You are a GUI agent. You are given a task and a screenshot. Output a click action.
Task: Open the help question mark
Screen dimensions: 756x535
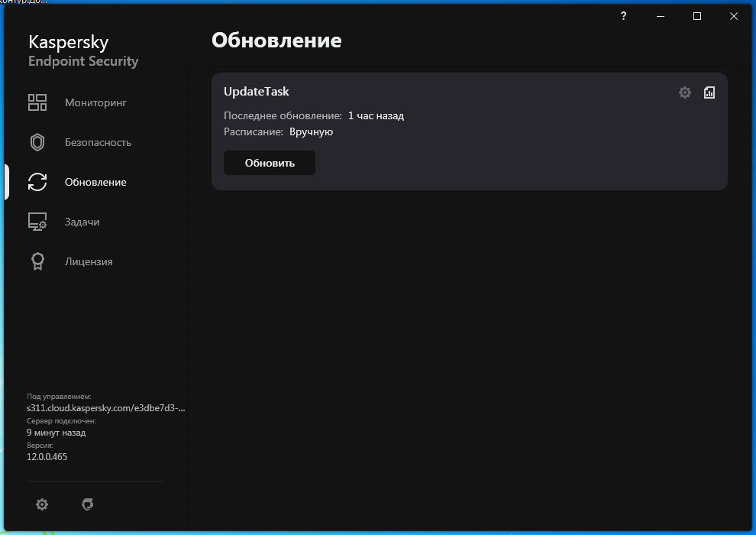[623, 16]
